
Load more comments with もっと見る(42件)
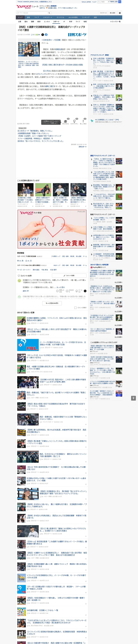point(52,303)
